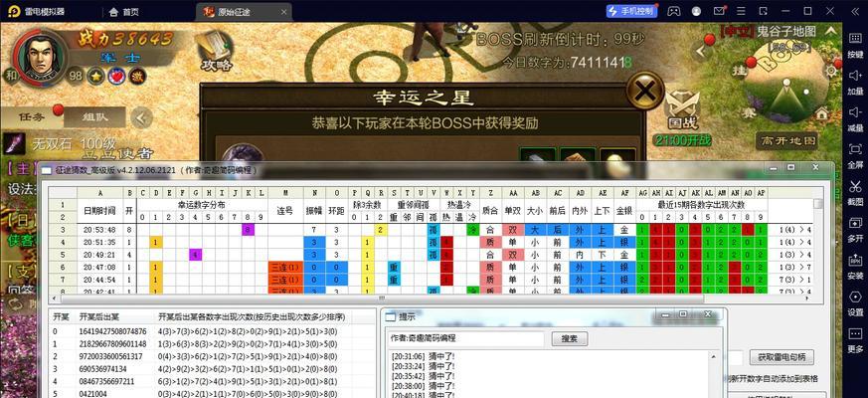Click the 20:51:35 time cell
868x398 pixels.
coord(100,242)
